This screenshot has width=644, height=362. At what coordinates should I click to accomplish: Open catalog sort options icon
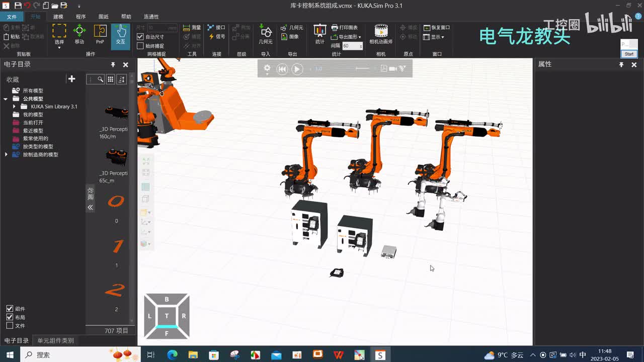tap(121, 79)
